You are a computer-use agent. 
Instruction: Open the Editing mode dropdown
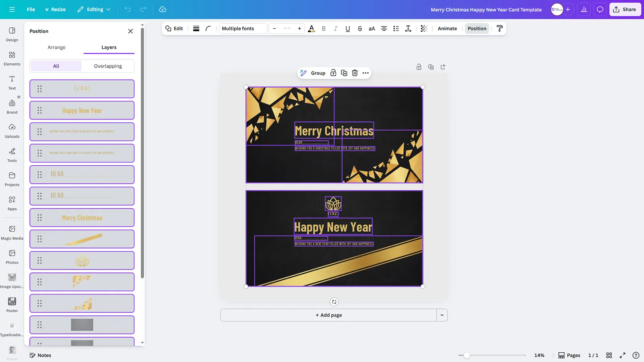(93, 9)
